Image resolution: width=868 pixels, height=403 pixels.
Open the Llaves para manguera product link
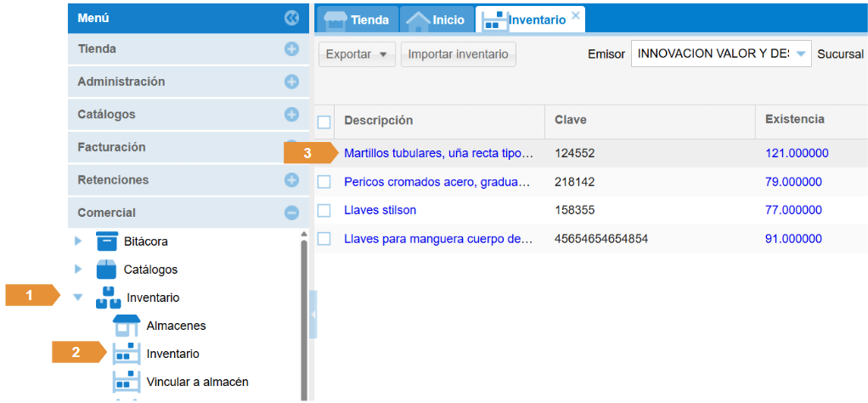click(438, 240)
